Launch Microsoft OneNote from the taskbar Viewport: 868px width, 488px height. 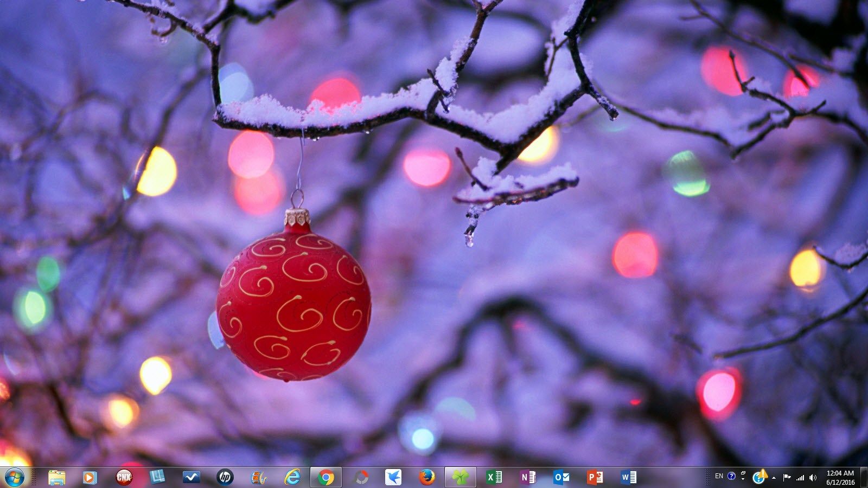[x=528, y=477]
